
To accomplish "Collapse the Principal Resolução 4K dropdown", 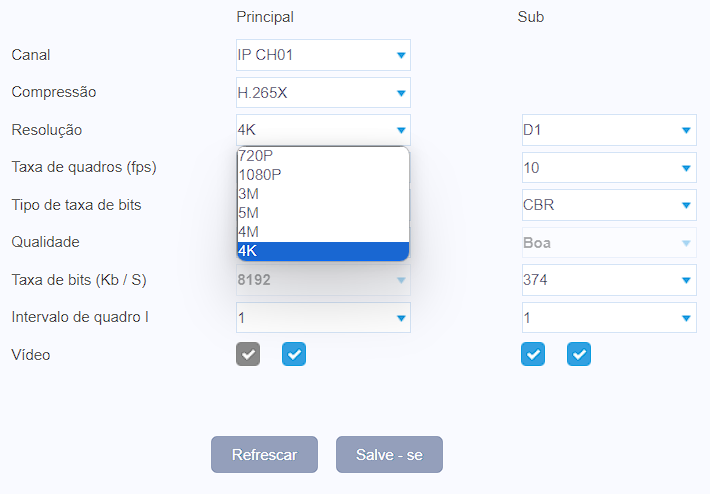I will pos(323,130).
